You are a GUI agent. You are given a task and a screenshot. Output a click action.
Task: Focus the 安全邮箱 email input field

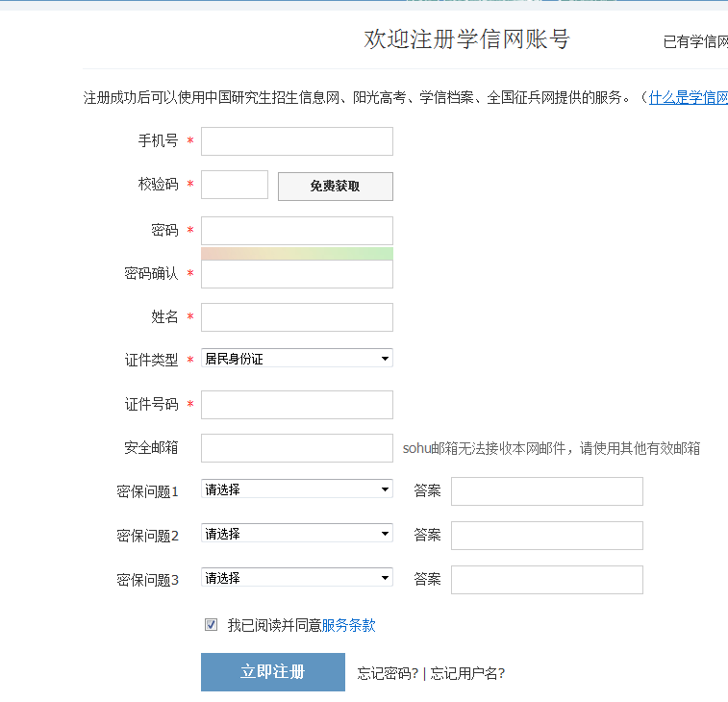[296, 448]
